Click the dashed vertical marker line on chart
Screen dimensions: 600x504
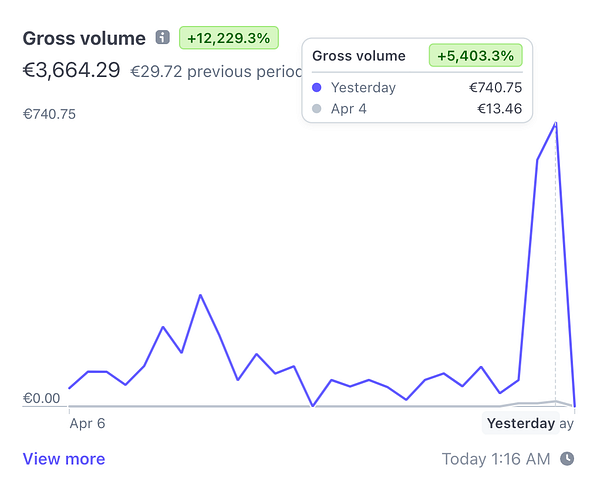[556, 264]
